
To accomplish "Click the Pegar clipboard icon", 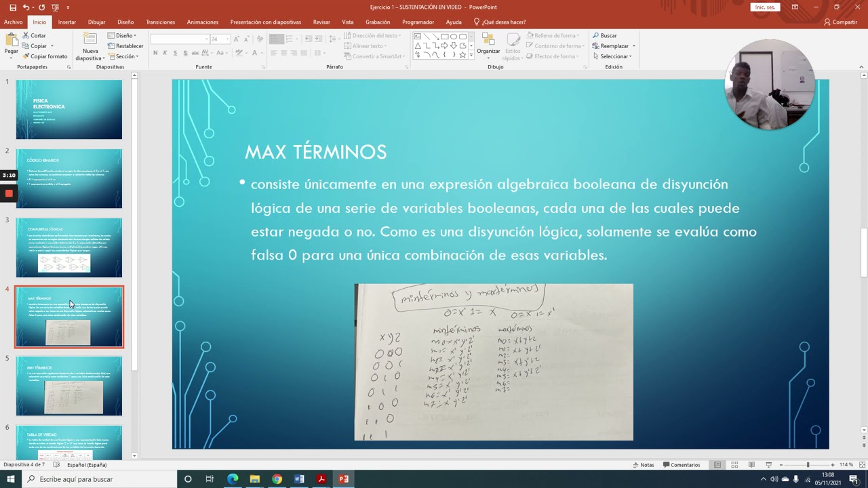I will click(11, 39).
